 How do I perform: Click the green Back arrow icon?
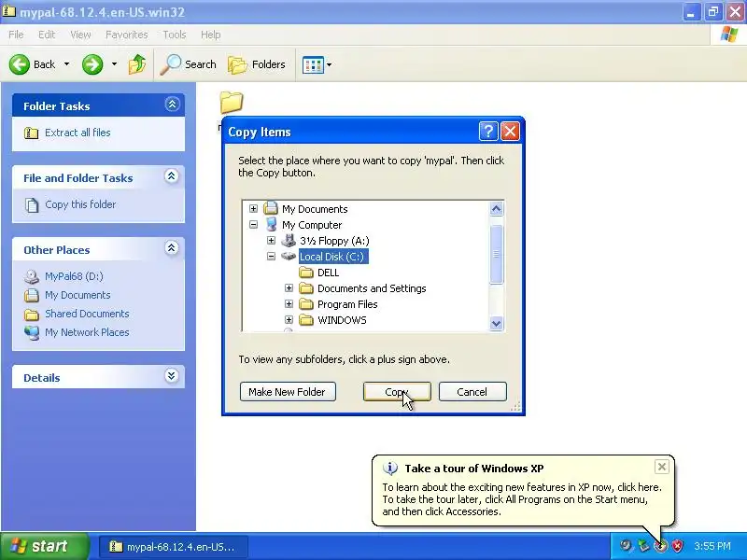[x=19, y=64]
